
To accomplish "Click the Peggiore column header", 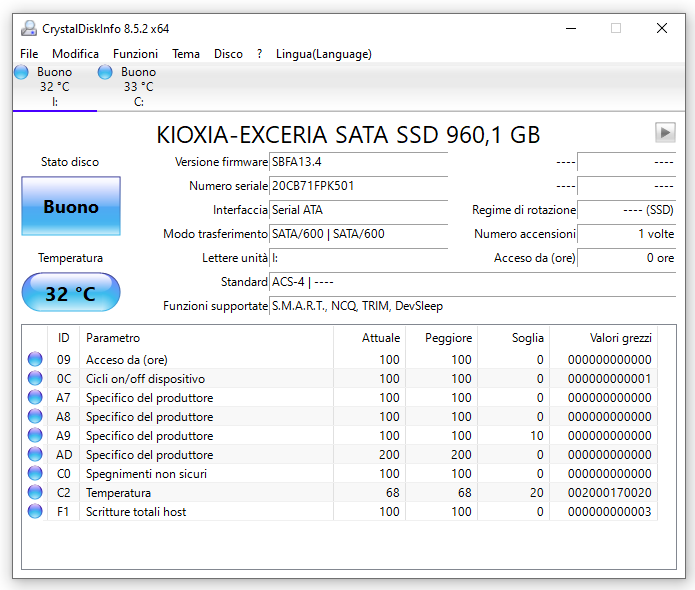I will click(441, 338).
